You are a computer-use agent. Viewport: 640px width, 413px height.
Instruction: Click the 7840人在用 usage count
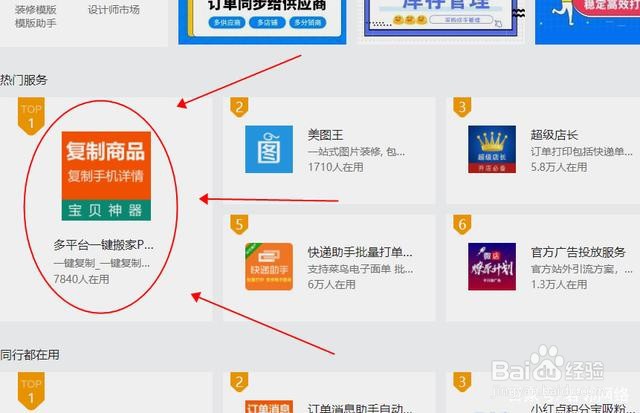click(x=81, y=279)
